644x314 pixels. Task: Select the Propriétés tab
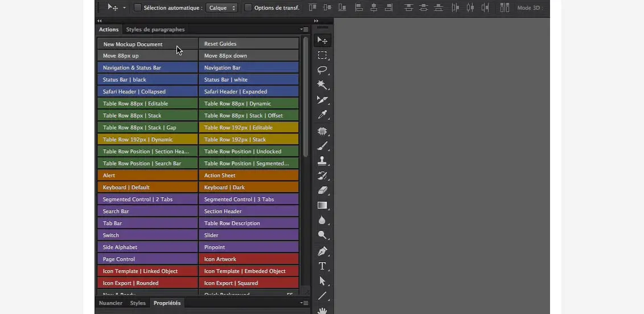coord(167,303)
